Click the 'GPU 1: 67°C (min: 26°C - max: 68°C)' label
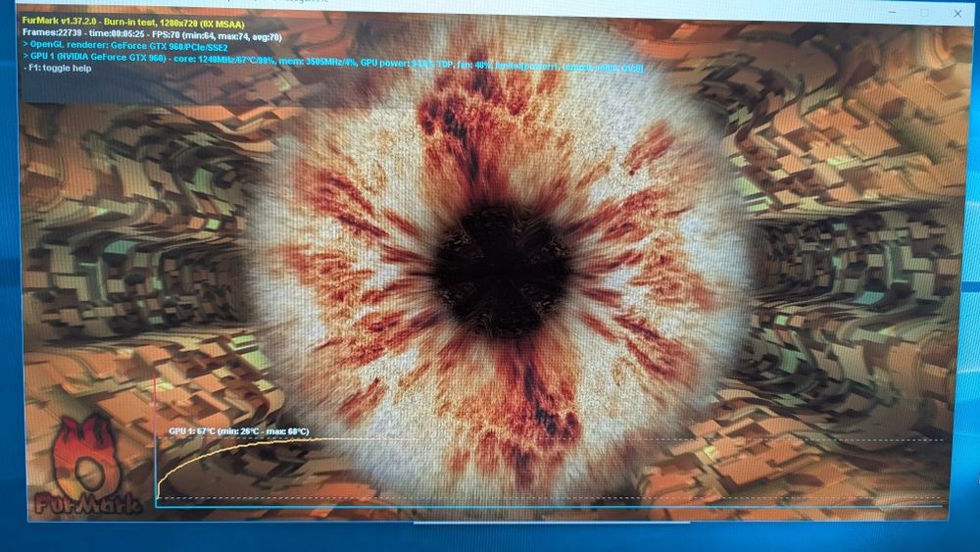 pos(239,431)
